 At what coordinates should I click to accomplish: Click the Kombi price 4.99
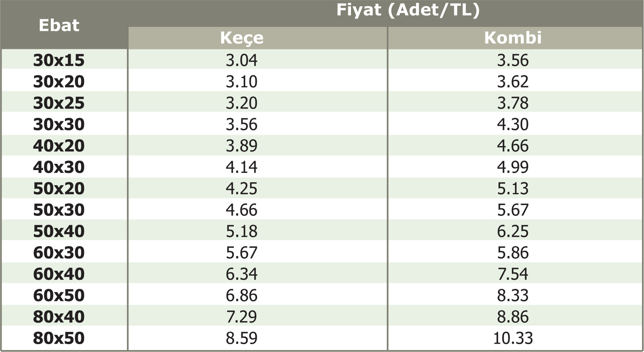click(513, 167)
